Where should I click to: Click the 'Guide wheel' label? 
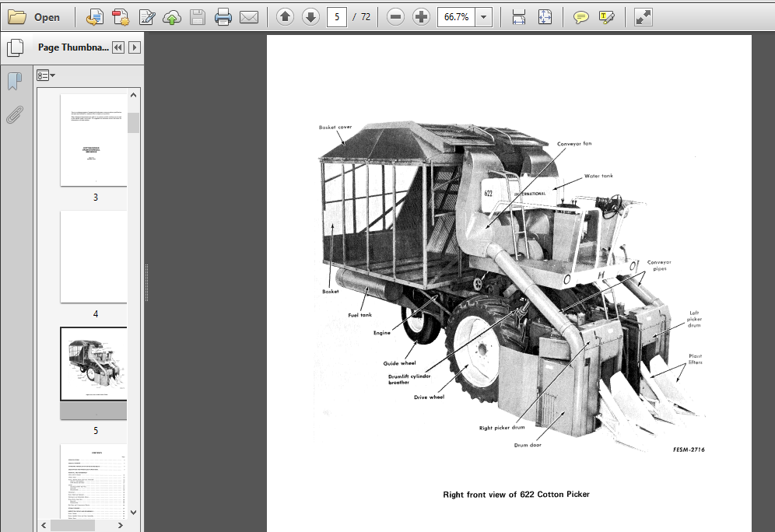(x=399, y=363)
